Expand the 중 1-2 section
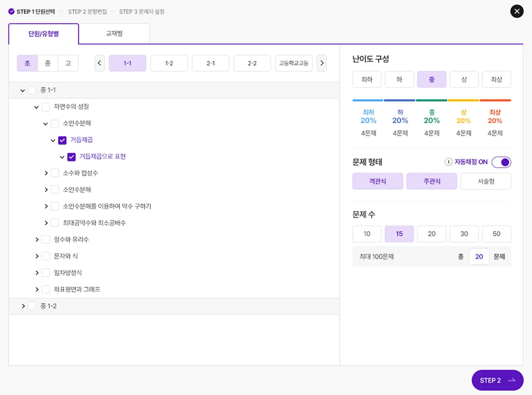The width and height of the screenshot is (532, 395). pyautogui.click(x=23, y=306)
